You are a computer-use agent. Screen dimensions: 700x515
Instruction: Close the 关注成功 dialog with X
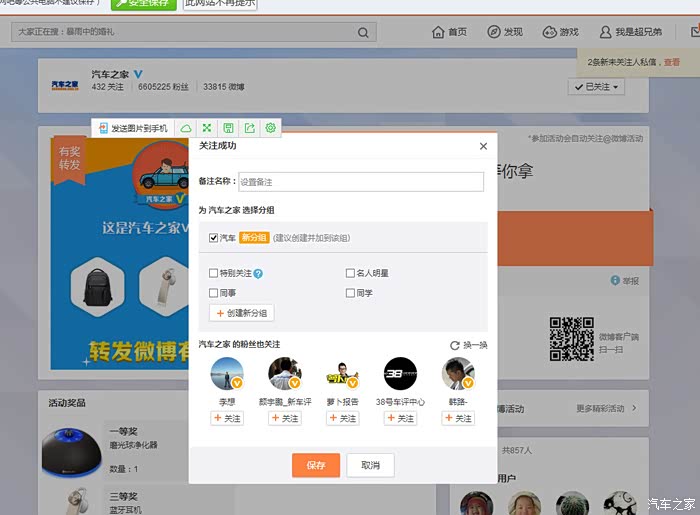coord(484,146)
